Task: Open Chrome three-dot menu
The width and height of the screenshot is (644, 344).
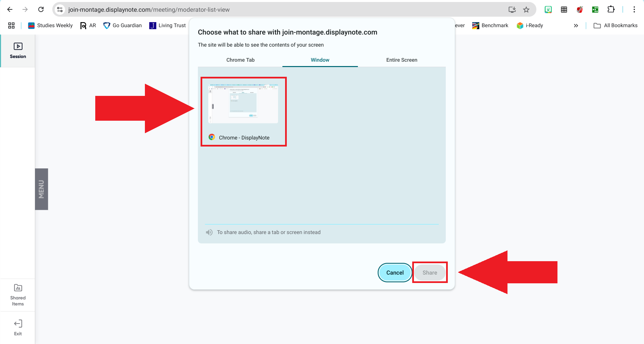Action: [x=634, y=9]
